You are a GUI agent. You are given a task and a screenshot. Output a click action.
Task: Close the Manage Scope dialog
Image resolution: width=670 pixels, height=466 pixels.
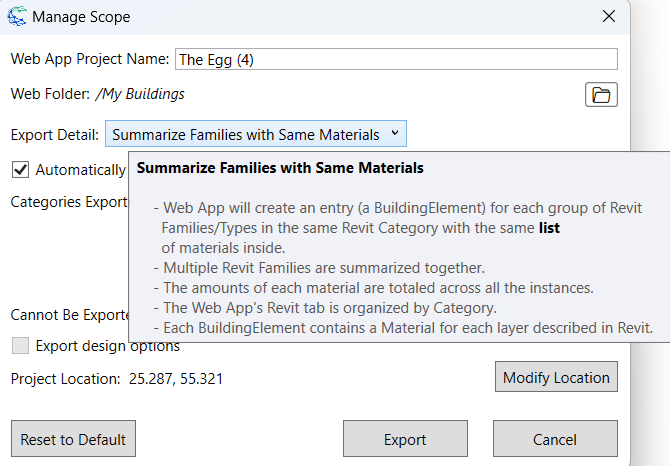[x=608, y=17]
